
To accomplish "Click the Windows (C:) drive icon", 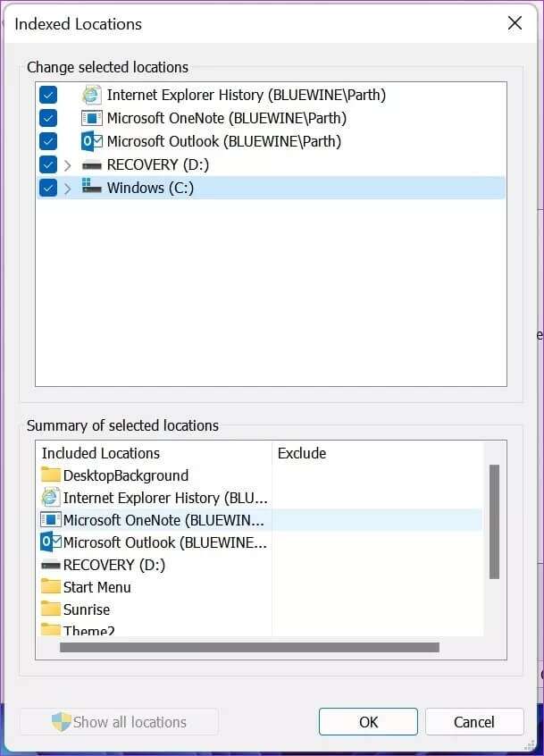I will click(x=91, y=186).
